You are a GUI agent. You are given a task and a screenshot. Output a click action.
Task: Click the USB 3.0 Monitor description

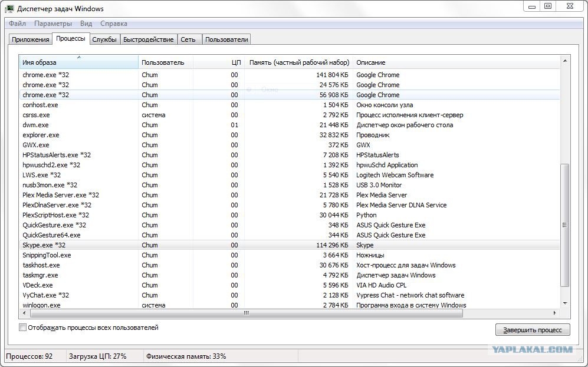click(x=379, y=185)
